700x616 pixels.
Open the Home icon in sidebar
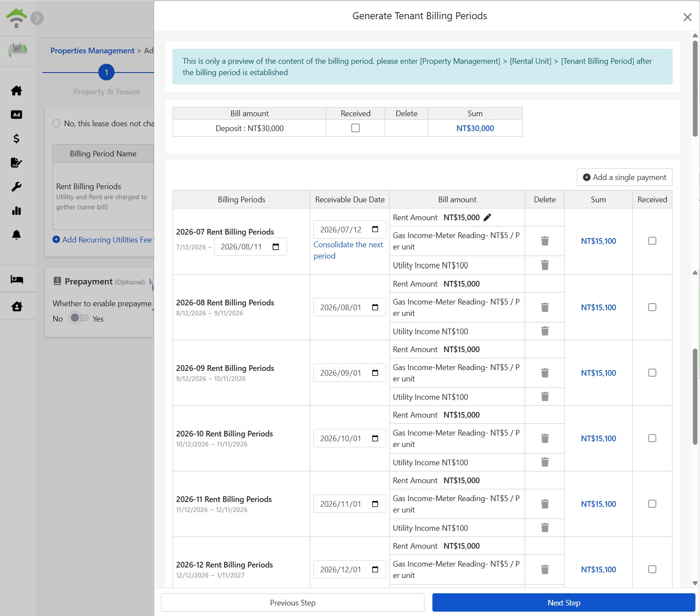coord(17,90)
